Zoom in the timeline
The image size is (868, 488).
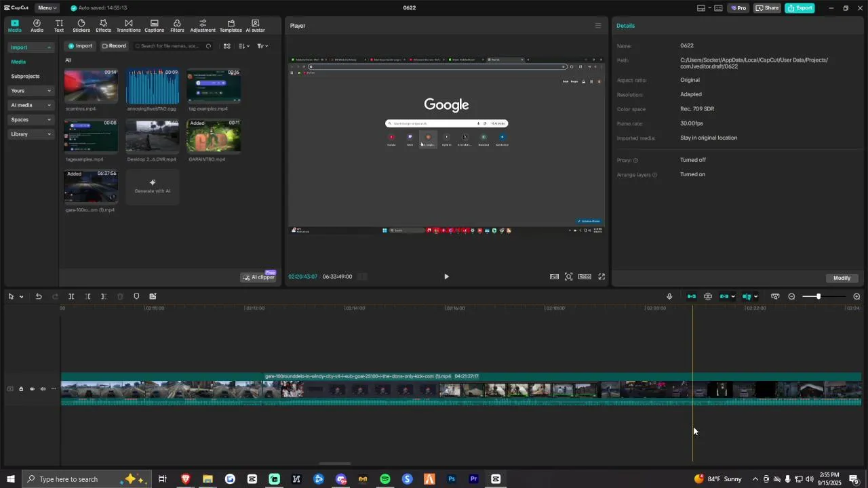pos(856,296)
